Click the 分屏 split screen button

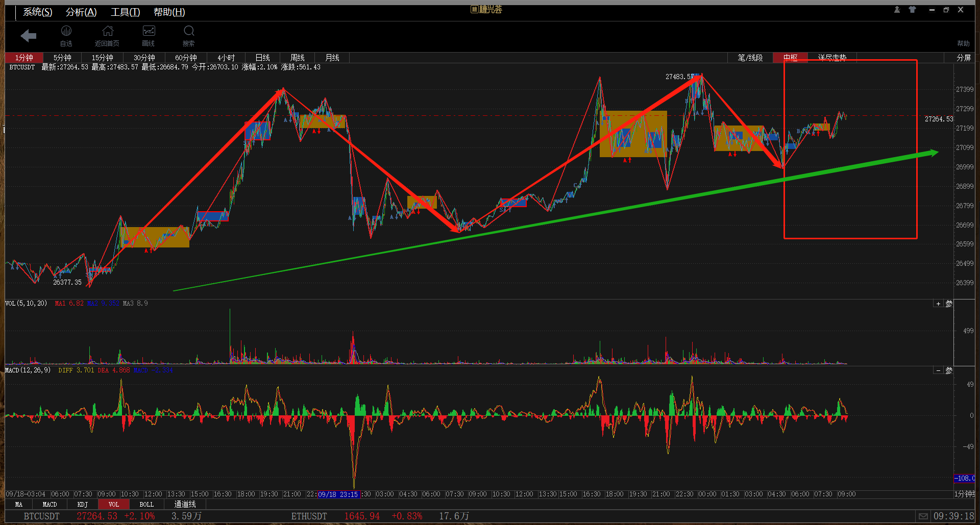(964, 58)
